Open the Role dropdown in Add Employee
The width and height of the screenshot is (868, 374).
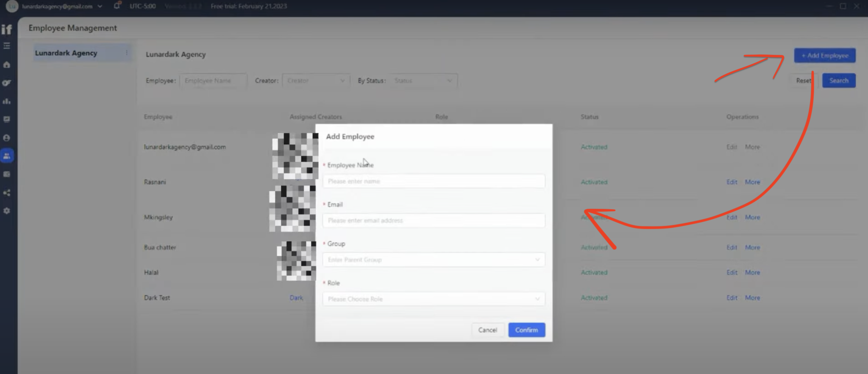click(x=434, y=299)
